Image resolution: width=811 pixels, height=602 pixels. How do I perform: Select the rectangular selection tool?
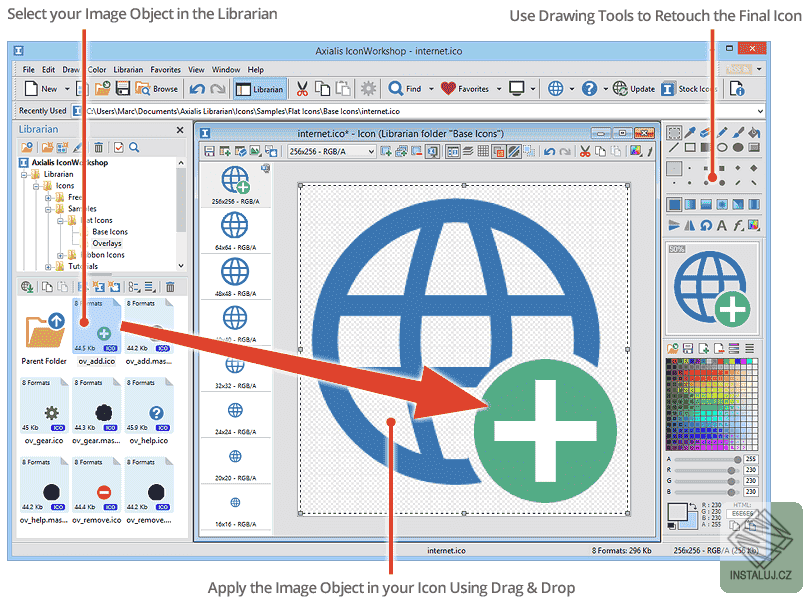tap(674, 133)
